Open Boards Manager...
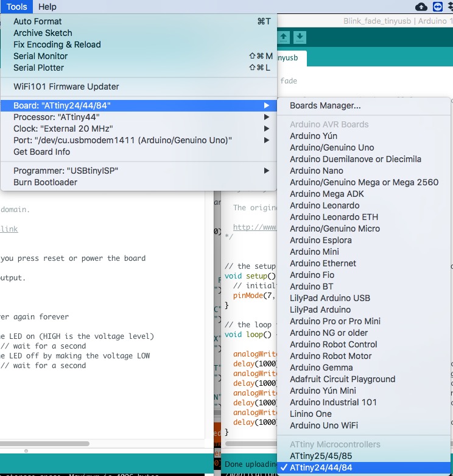 364,105
